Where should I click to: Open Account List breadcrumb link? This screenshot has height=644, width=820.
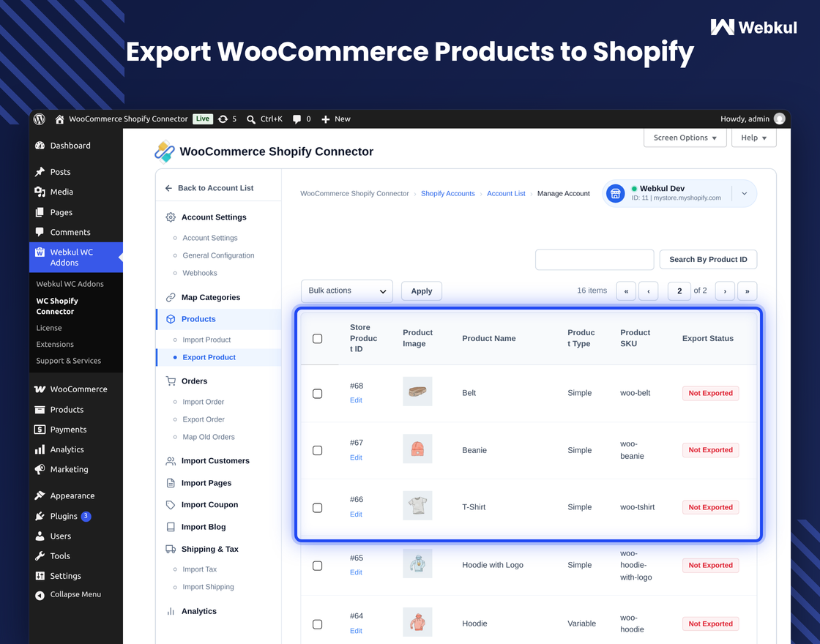click(x=506, y=193)
